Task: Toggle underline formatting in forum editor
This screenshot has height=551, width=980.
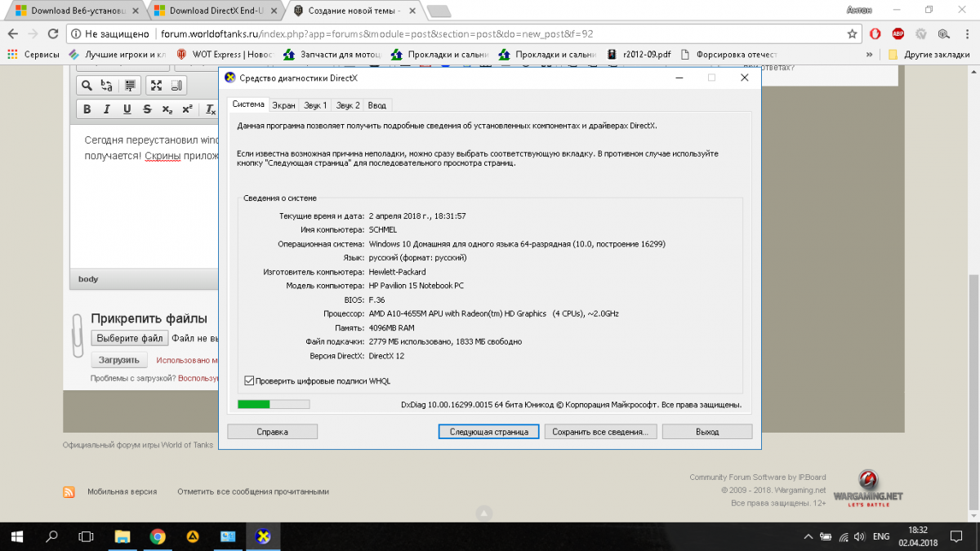Action: click(x=127, y=109)
